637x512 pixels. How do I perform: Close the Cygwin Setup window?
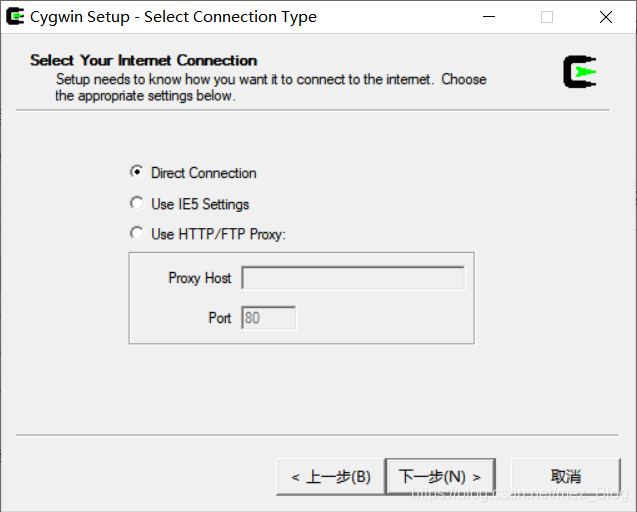point(606,17)
